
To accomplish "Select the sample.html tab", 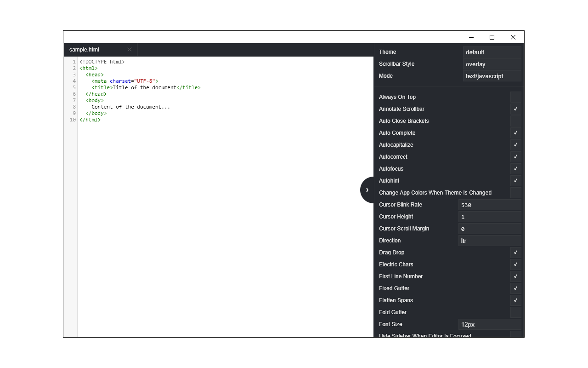I will click(x=84, y=49).
